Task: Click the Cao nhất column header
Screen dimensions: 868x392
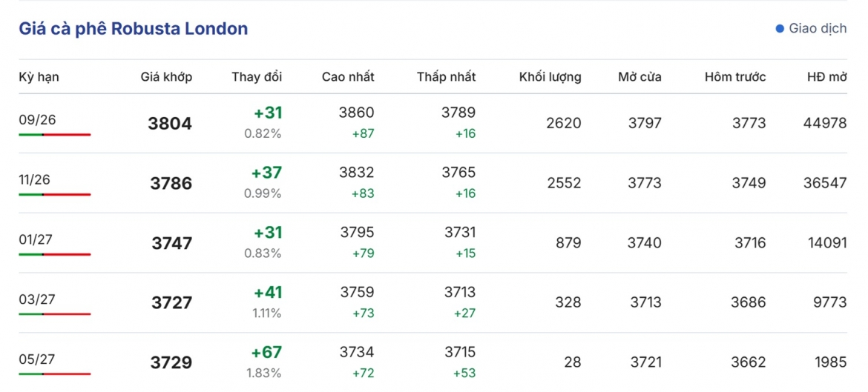Action: [348, 77]
